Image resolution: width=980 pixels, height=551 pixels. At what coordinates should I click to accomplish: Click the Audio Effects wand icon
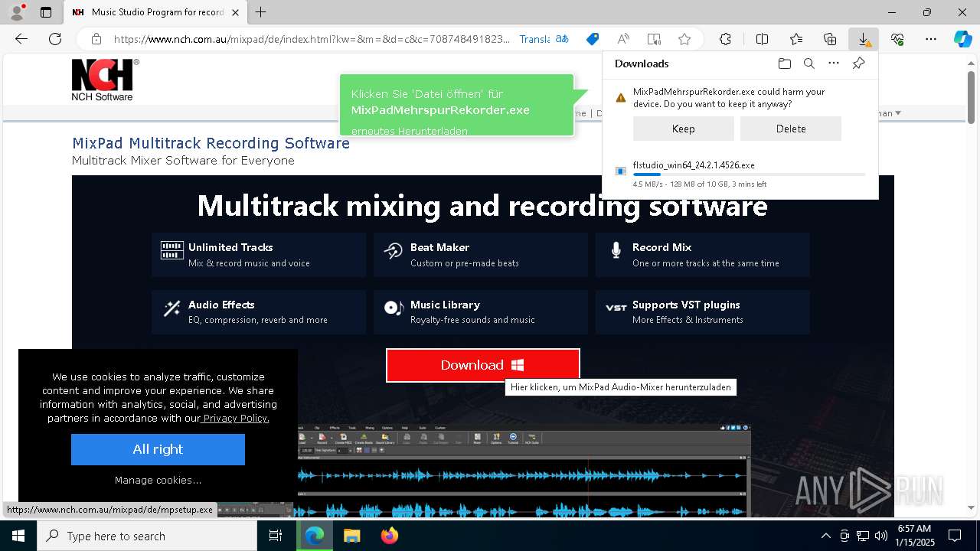pyautogui.click(x=171, y=308)
